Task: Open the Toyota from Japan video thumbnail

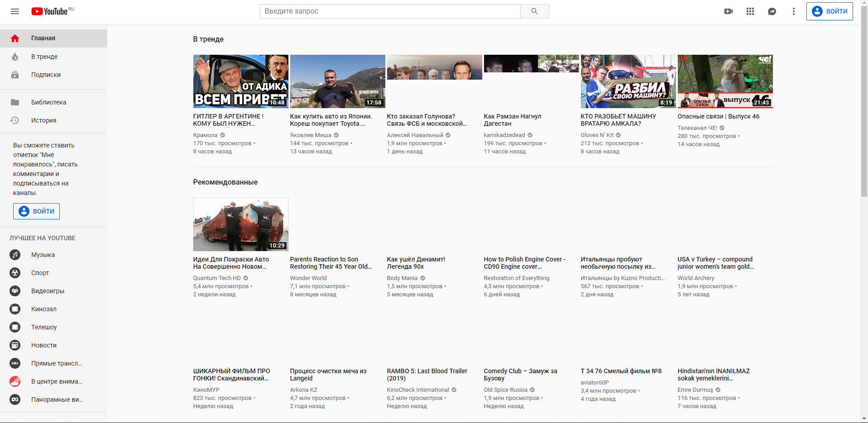Action: pyautogui.click(x=338, y=81)
